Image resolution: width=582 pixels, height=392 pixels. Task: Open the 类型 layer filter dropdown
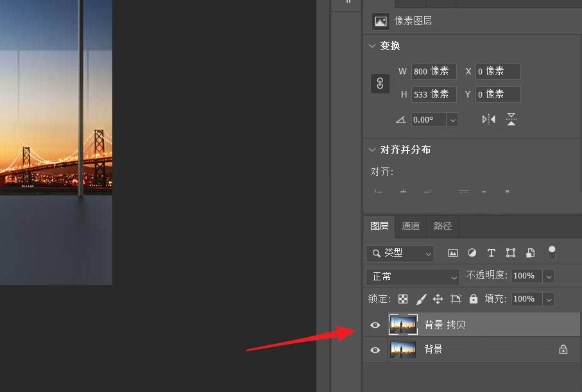pos(400,253)
